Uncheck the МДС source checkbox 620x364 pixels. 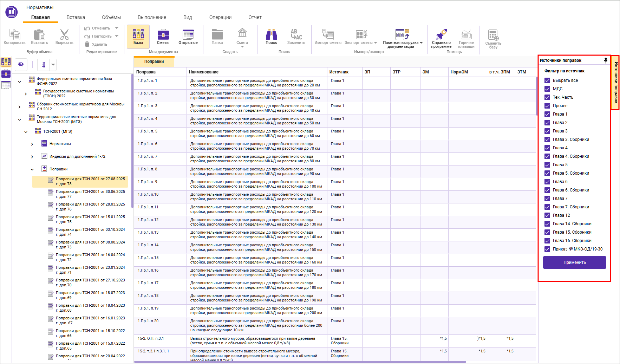click(x=547, y=89)
